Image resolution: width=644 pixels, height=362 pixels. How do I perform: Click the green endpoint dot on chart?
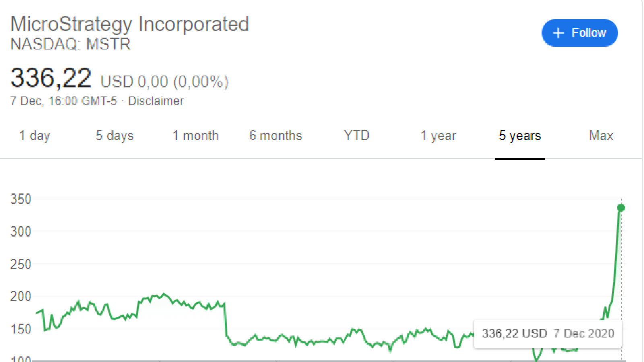click(x=621, y=208)
